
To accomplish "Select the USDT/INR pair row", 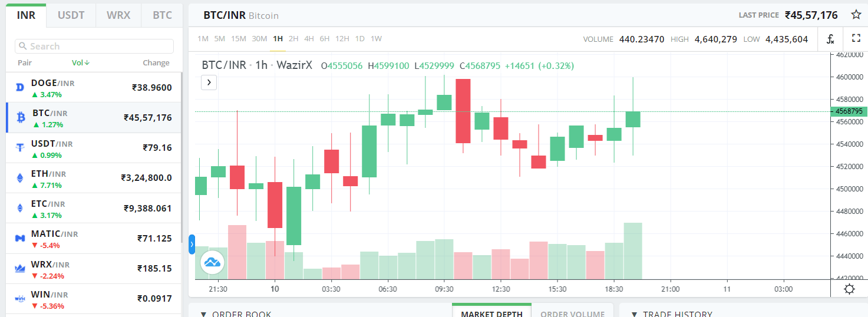I will 94,148.
